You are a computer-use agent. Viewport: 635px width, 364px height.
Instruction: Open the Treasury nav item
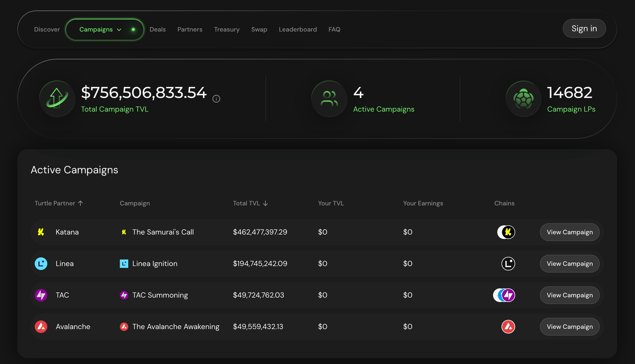[x=227, y=29]
